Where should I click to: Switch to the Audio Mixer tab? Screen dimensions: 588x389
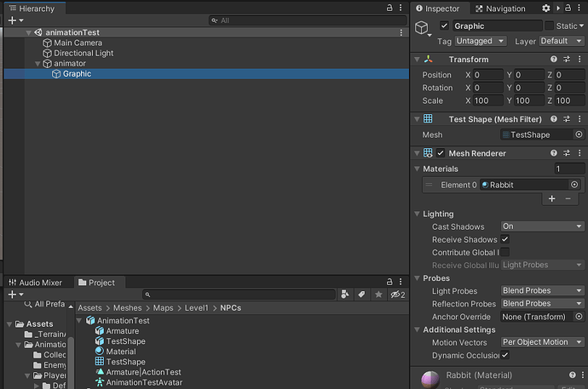click(35, 283)
